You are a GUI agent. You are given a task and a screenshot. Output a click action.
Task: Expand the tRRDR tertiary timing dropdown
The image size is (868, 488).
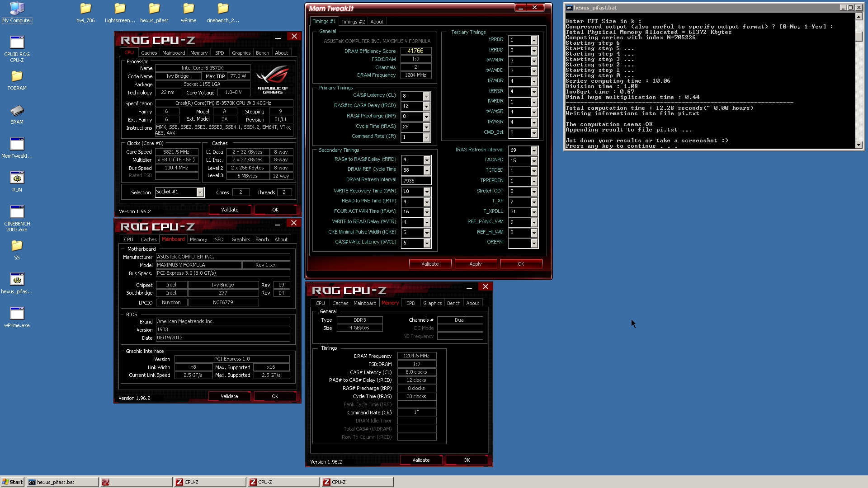(x=534, y=40)
